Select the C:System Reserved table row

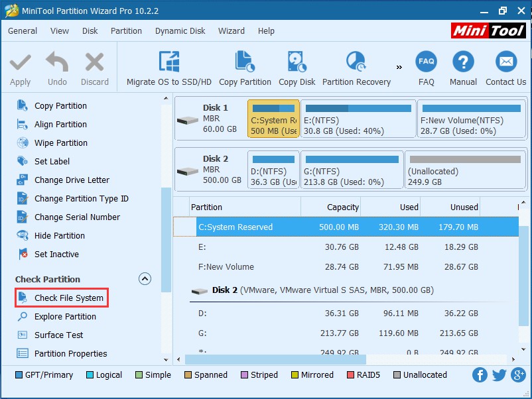point(346,227)
